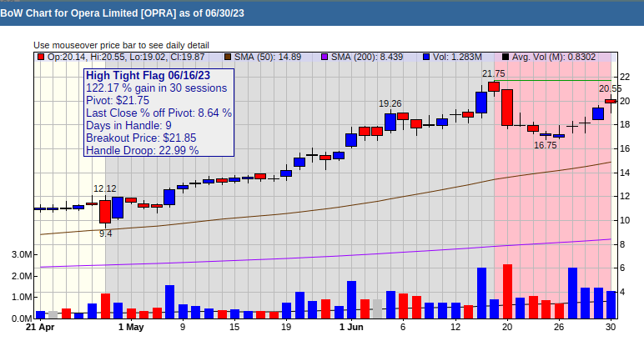Click the 'Vol: 1.283M' legend text
Image resolution: width=644 pixels, height=341 pixels.
457,57
